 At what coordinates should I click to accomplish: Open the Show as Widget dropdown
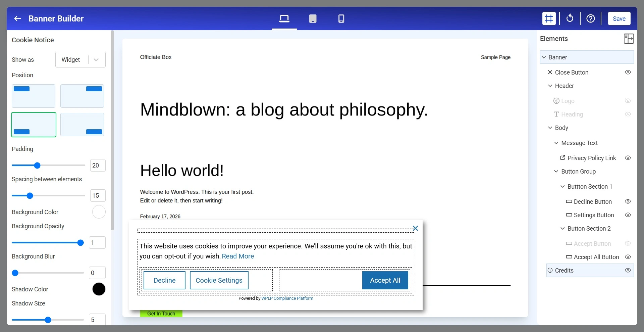(80, 59)
